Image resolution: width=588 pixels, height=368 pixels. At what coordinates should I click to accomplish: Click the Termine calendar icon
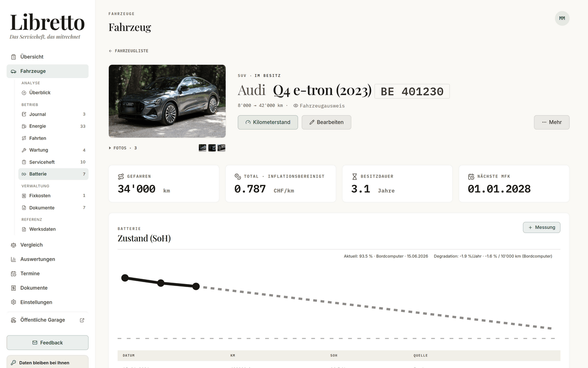click(13, 274)
